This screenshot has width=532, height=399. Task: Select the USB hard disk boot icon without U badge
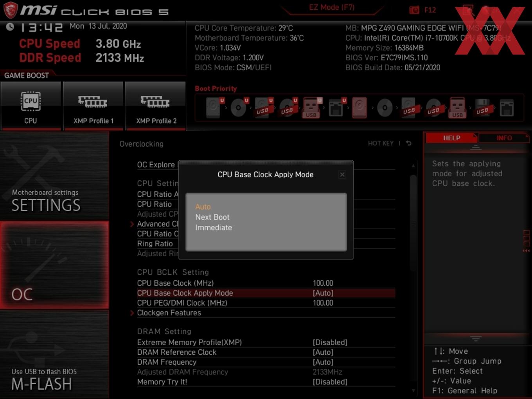(409, 108)
